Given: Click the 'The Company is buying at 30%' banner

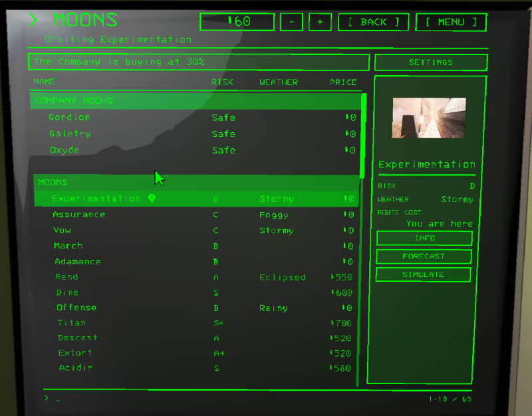Looking at the screenshot, I should pos(199,62).
